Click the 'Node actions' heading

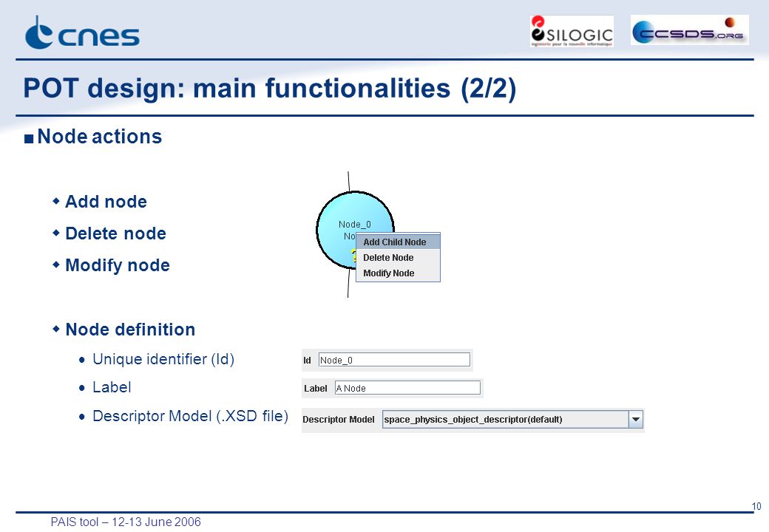pyautogui.click(x=100, y=137)
